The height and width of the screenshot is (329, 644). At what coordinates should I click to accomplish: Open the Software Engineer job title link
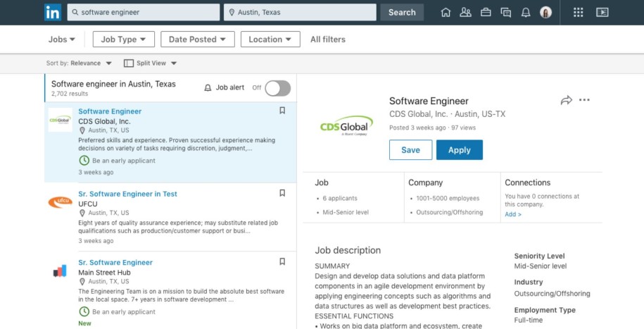(110, 111)
